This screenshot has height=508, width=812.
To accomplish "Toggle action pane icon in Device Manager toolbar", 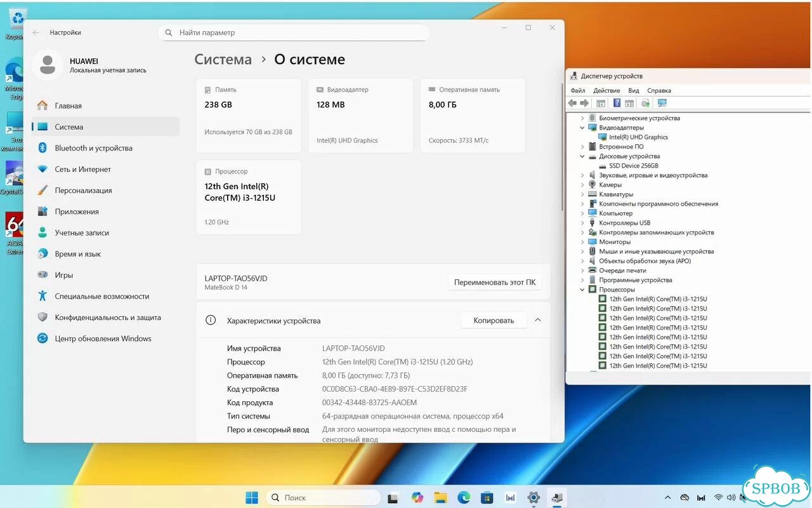I will coord(629,103).
